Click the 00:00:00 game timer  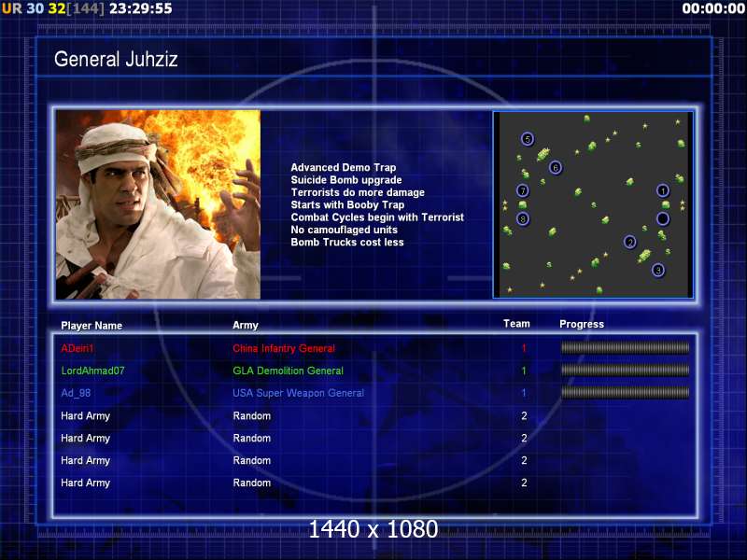click(x=712, y=8)
